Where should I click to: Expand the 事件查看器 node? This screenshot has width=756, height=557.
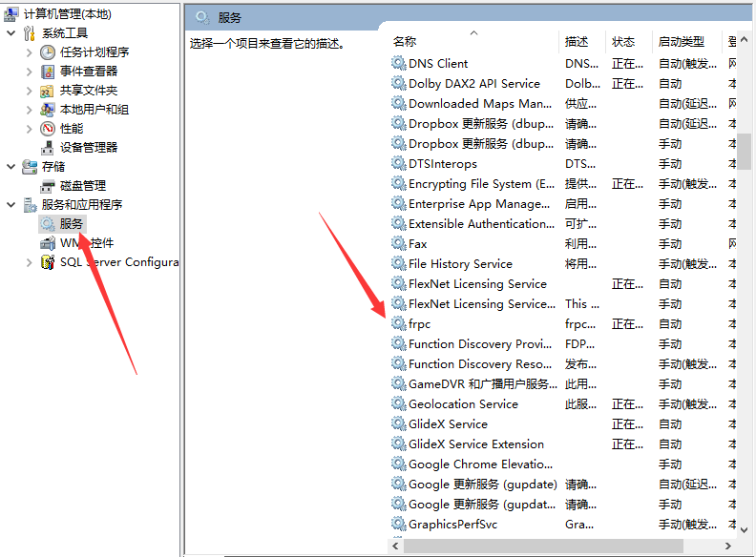point(29,72)
